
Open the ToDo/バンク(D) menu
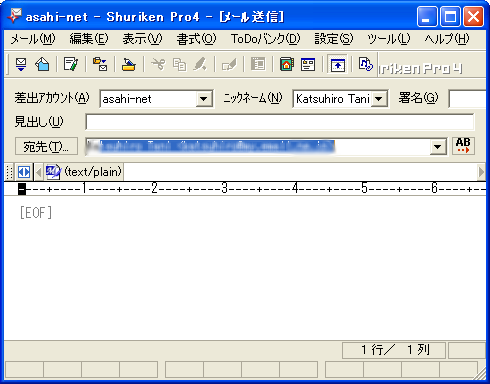coord(266,39)
